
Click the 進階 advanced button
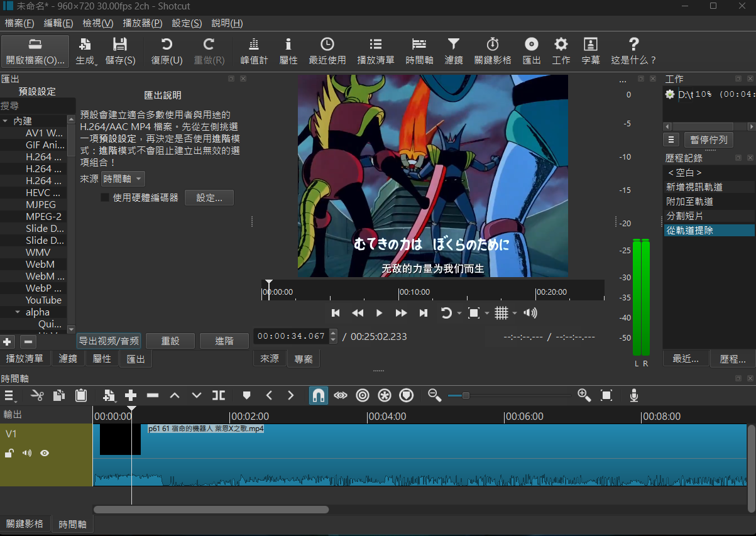[x=224, y=341]
